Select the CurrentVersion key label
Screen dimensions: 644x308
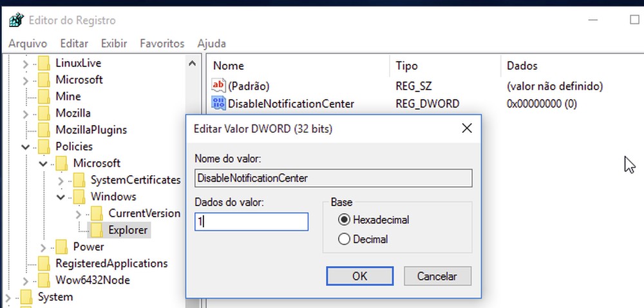[x=144, y=213]
